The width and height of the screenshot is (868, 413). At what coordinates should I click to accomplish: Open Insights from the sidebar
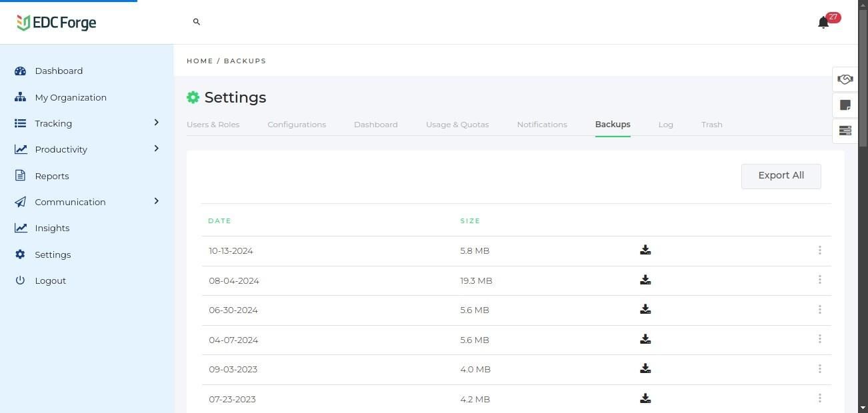[x=52, y=228]
